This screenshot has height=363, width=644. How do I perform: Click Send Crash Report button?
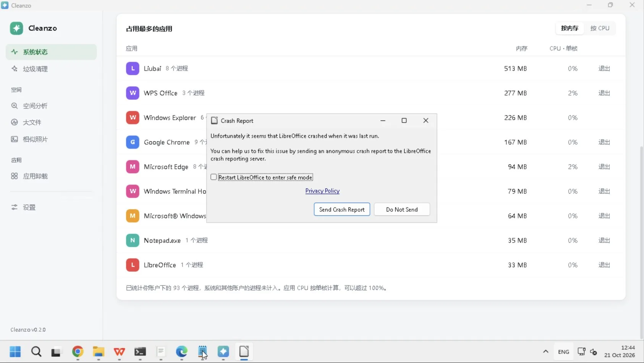(342, 209)
